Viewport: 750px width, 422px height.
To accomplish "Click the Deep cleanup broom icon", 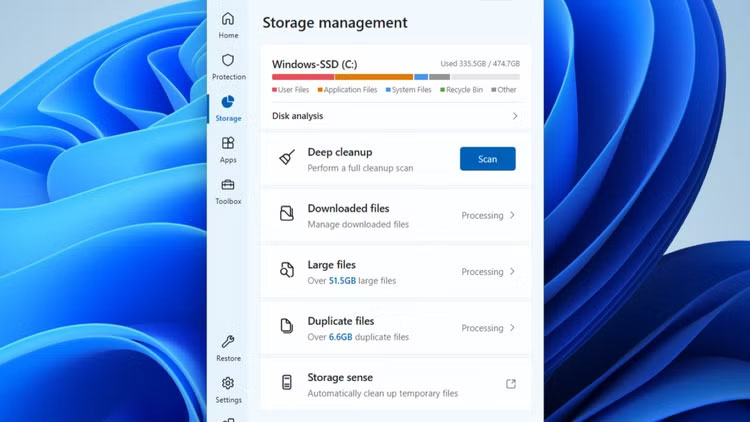I will (x=287, y=157).
